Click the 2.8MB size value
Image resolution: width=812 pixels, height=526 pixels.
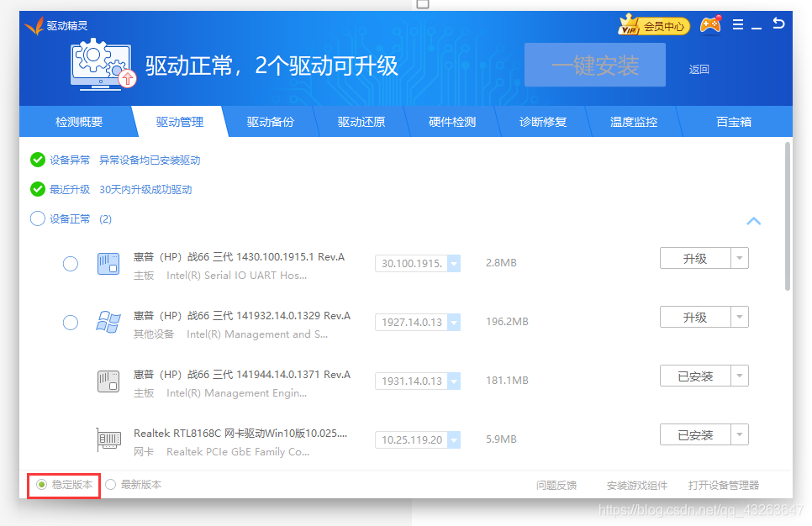tap(501, 262)
